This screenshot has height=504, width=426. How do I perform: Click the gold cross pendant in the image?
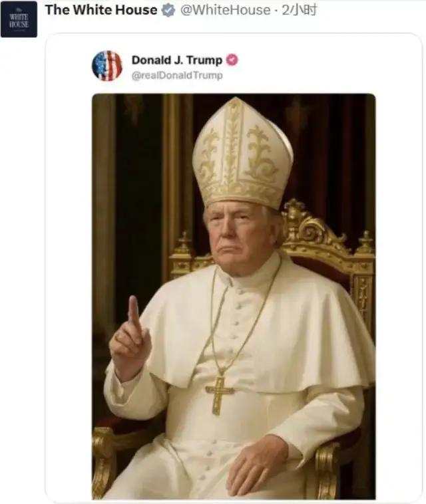[220, 394]
